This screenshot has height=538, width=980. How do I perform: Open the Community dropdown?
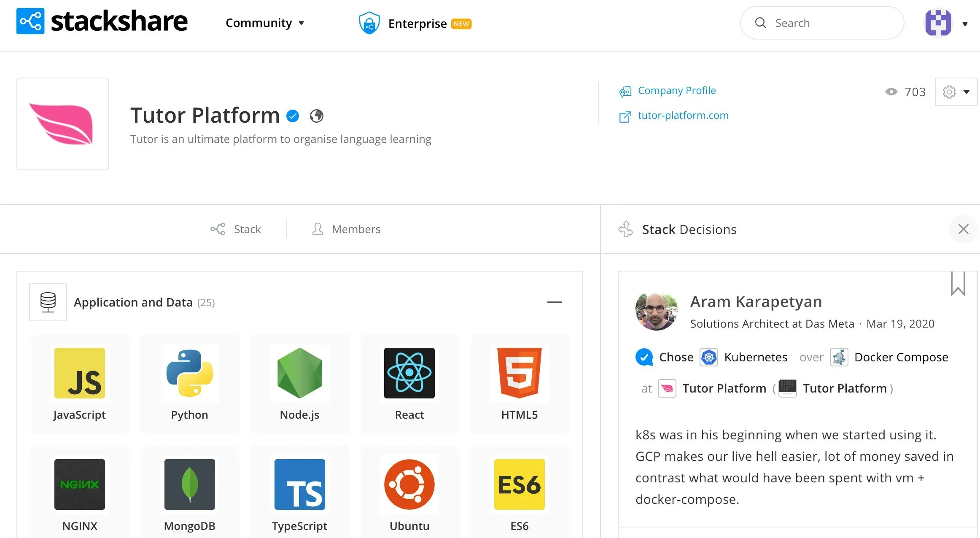(265, 23)
